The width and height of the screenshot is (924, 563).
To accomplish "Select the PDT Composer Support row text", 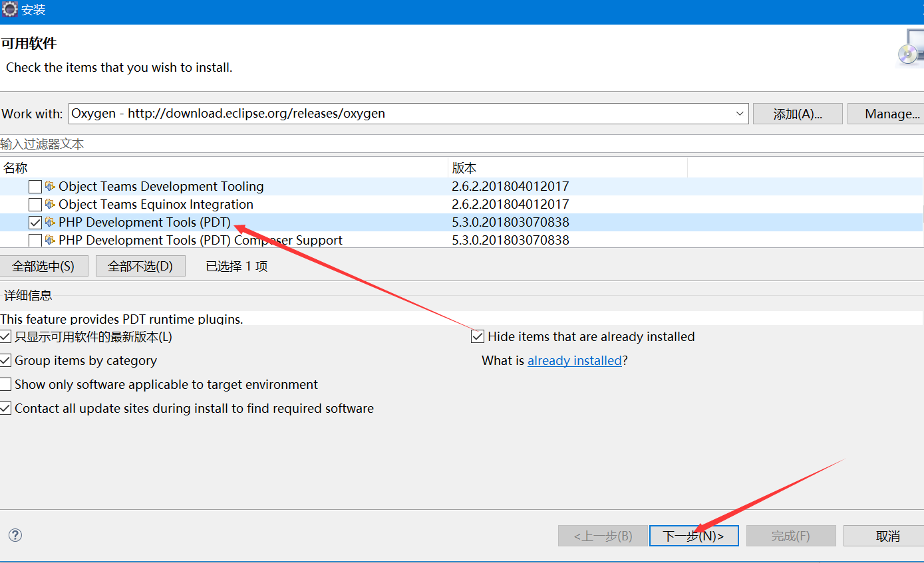I will [200, 240].
